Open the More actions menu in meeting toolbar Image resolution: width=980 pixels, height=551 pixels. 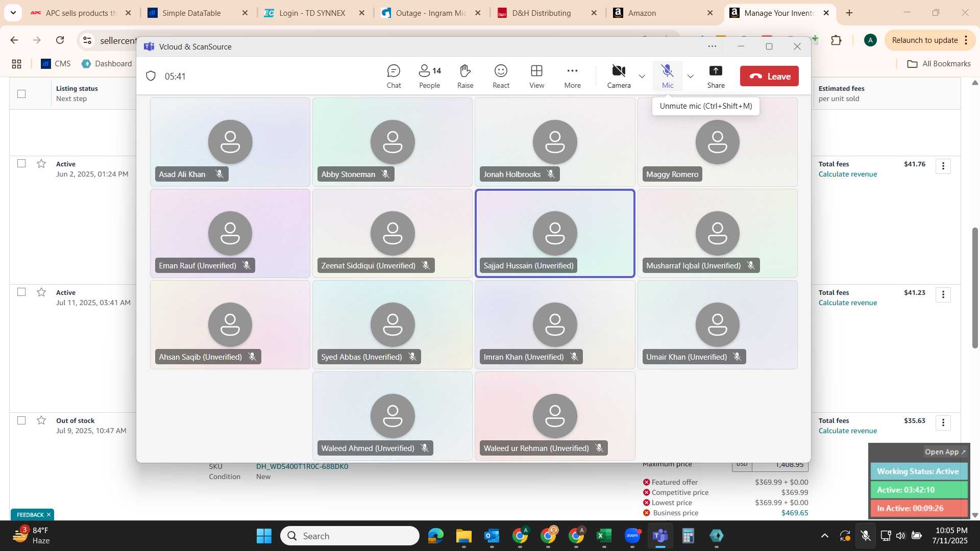click(x=572, y=77)
